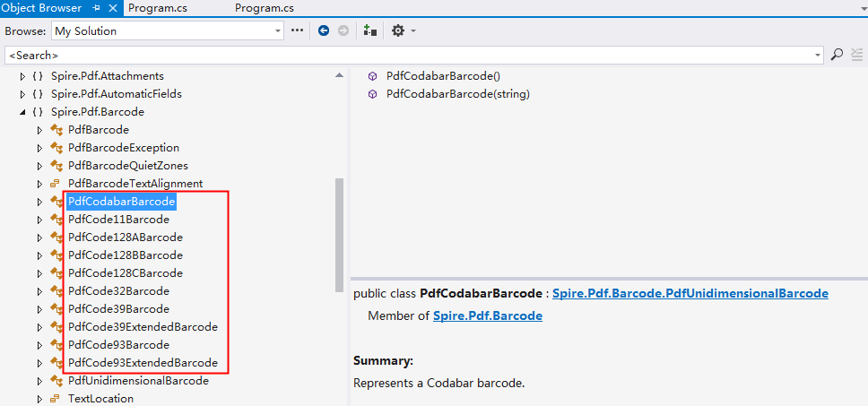The width and height of the screenshot is (868, 406).
Task: Expand the TextLocation node
Action: (x=39, y=399)
